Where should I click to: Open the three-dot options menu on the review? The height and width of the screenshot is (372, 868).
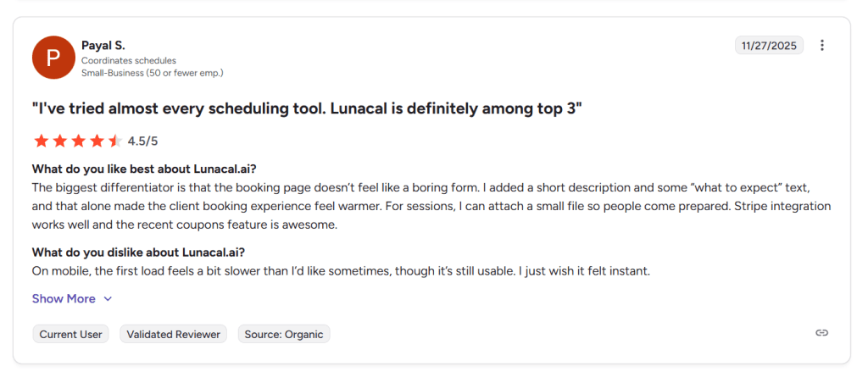(821, 46)
